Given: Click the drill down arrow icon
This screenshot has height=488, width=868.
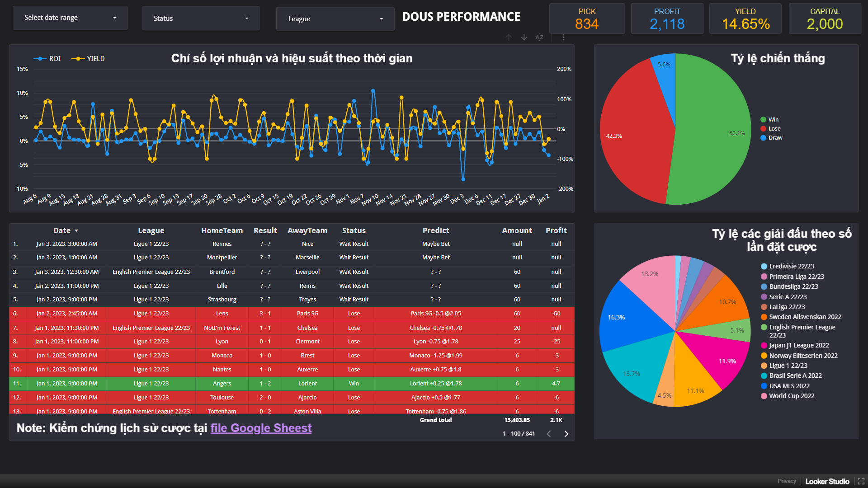Looking at the screenshot, I should pos(524,38).
